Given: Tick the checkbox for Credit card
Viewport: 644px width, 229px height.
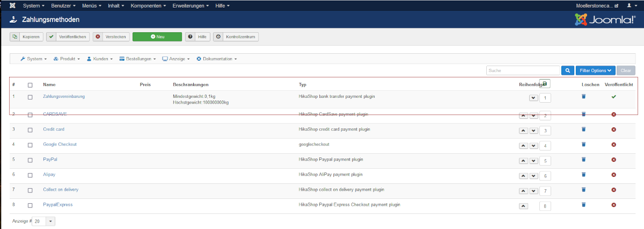Looking at the screenshot, I should tap(30, 130).
